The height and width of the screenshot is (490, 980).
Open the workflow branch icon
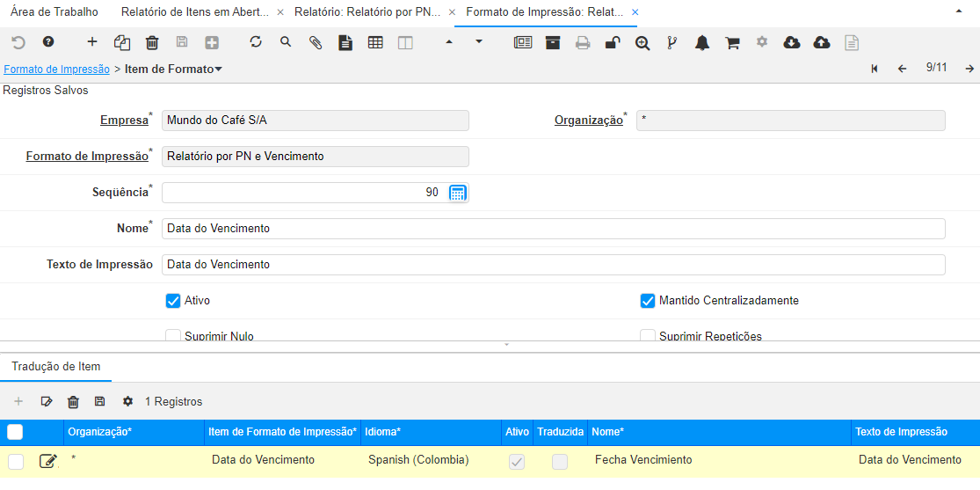pos(672,42)
